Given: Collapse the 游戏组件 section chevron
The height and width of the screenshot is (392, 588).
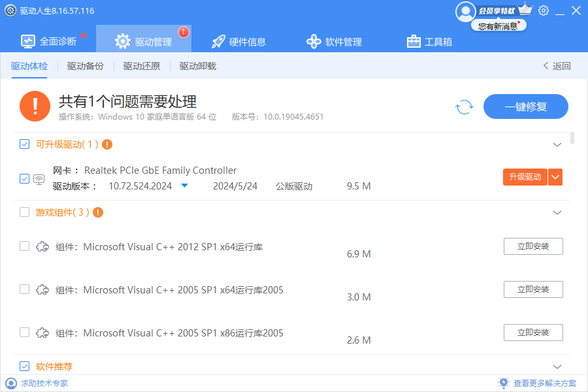Looking at the screenshot, I should pos(557,212).
